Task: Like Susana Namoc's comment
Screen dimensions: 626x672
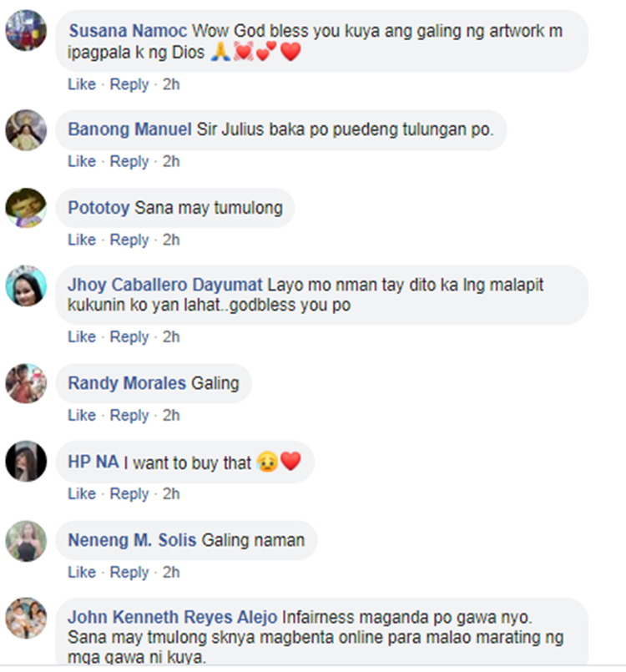Action: tap(82, 84)
